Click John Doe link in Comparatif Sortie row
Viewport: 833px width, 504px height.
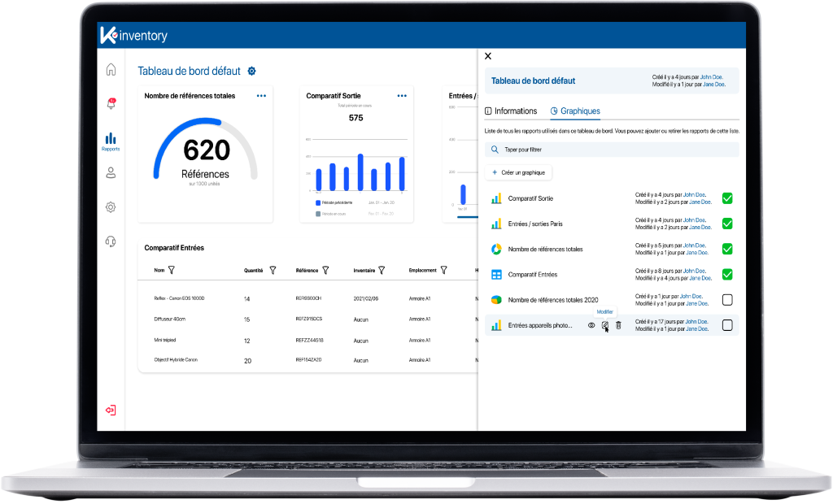pos(695,195)
